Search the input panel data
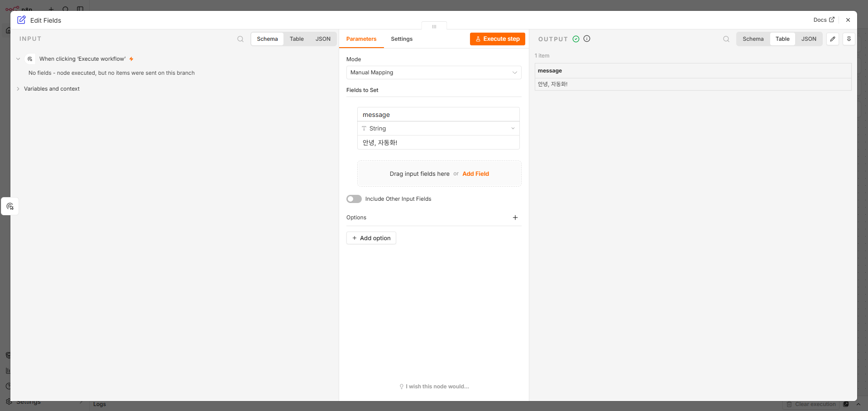Screen dimensions: 868x411 (x=240, y=39)
